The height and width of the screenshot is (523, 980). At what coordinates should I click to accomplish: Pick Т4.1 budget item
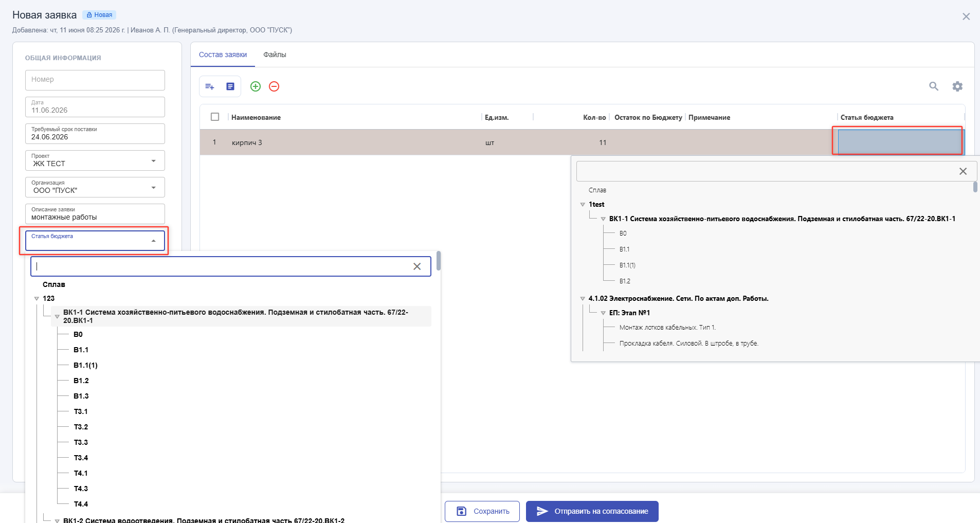[x=81, y=473]
